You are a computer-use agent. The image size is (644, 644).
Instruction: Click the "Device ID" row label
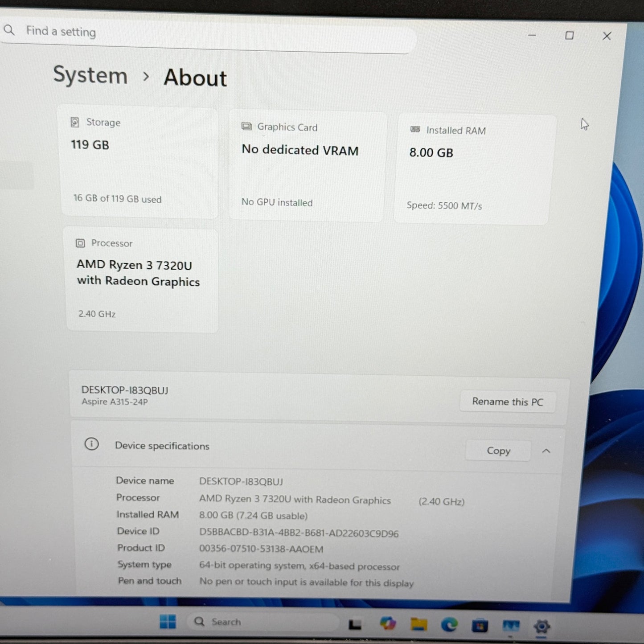[x=138, y=531]
